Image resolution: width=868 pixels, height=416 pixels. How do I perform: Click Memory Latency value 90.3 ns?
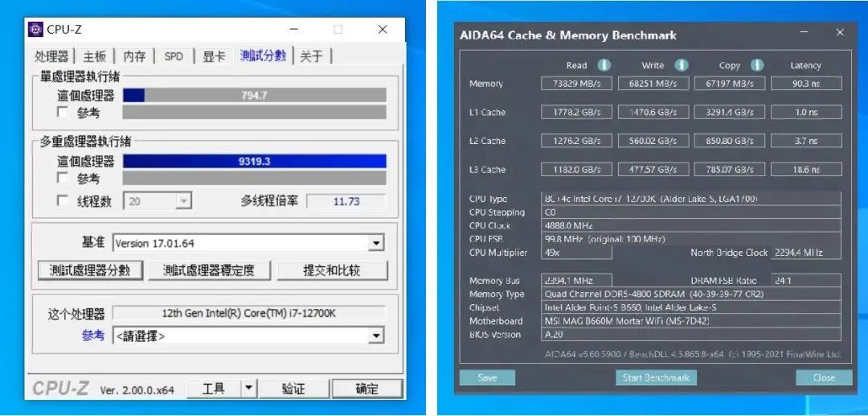pos(806,84)
